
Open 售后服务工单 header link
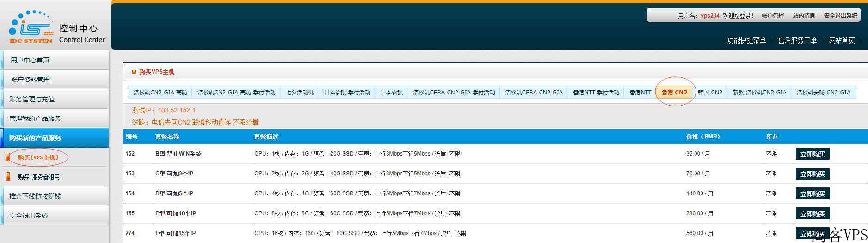pos(797,40)
